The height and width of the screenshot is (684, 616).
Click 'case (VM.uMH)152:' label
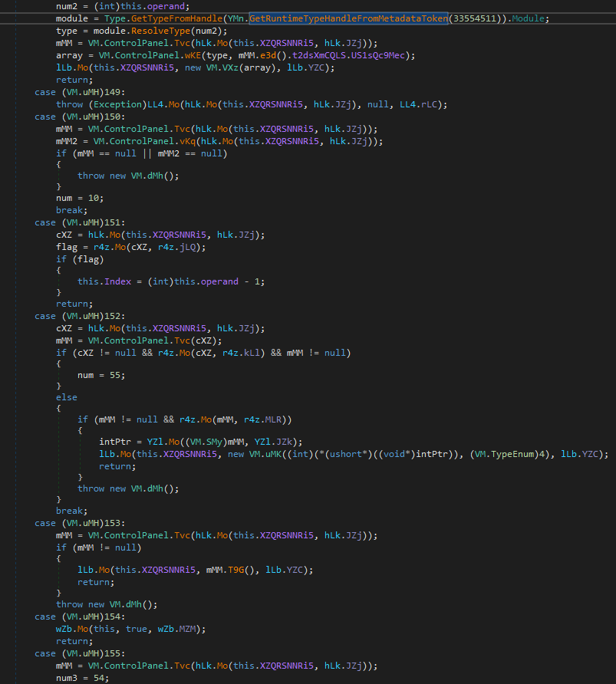(x=80, y=316)
